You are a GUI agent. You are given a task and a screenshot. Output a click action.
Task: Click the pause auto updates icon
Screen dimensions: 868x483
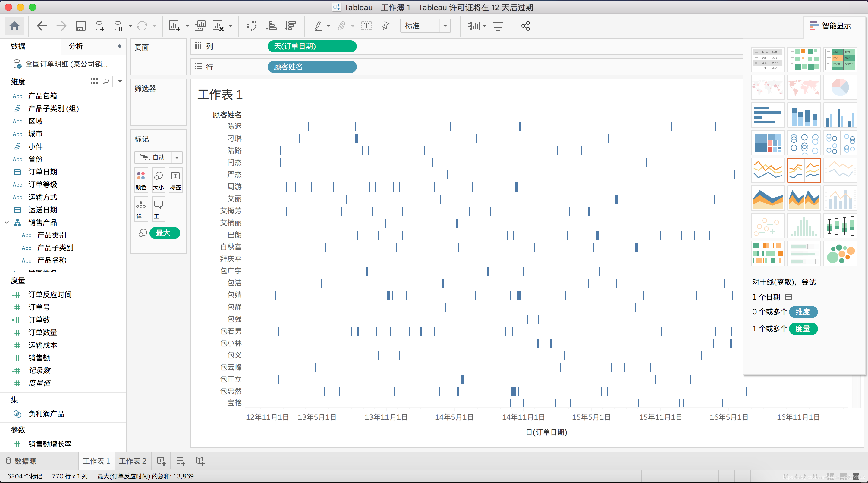(x=118, y=26)
